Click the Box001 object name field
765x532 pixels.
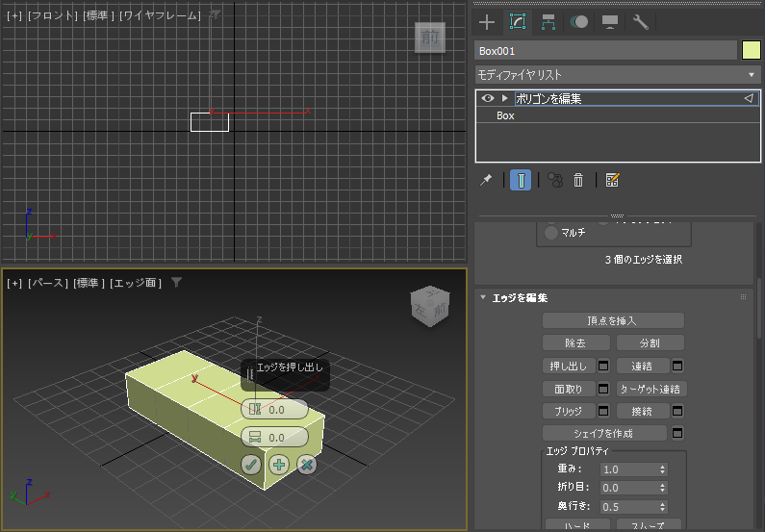point(605,51)
